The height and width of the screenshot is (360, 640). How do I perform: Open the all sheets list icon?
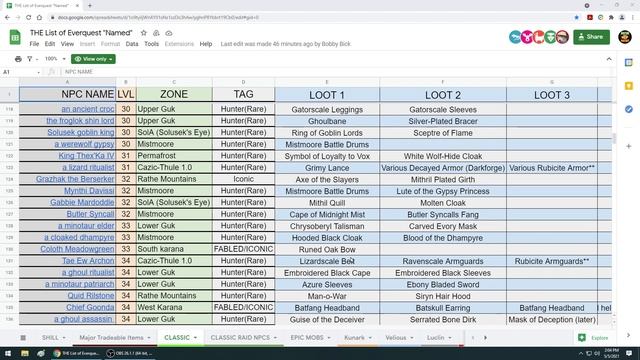[x=23, y=338]
